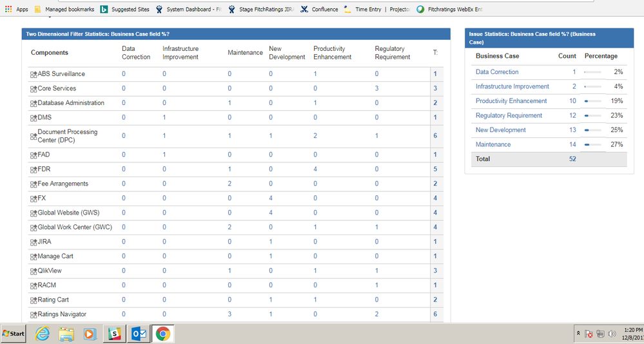
Task: Open Suggested Sites bookmark
Action: pyautogui.click(x=125, y=9)
